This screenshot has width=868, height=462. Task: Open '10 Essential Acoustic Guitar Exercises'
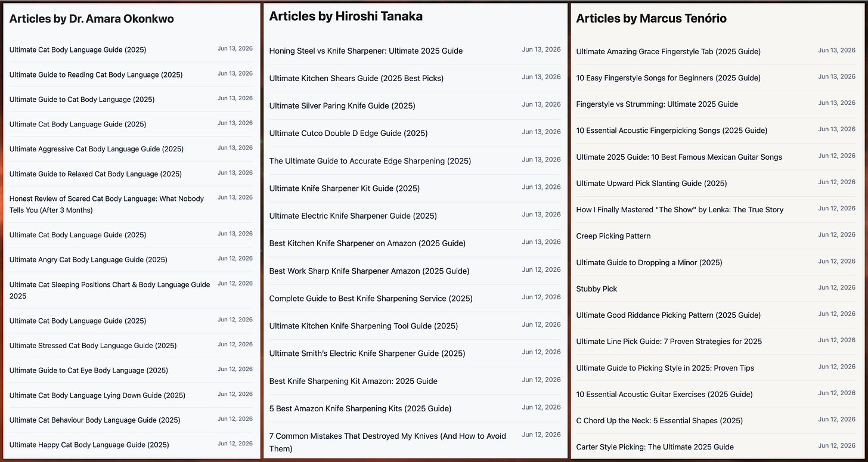point(665,394)
